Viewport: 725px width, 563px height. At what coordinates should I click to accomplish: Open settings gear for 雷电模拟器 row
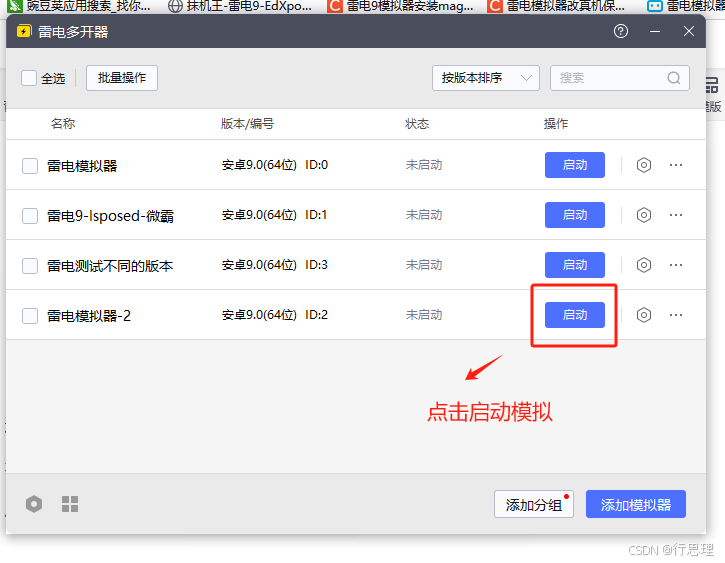click(644, 165)
